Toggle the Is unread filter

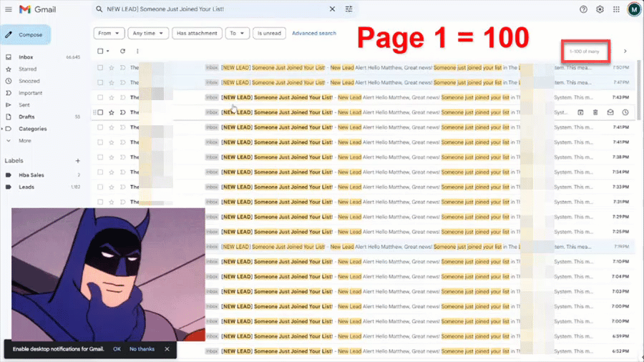pos(269,33)
